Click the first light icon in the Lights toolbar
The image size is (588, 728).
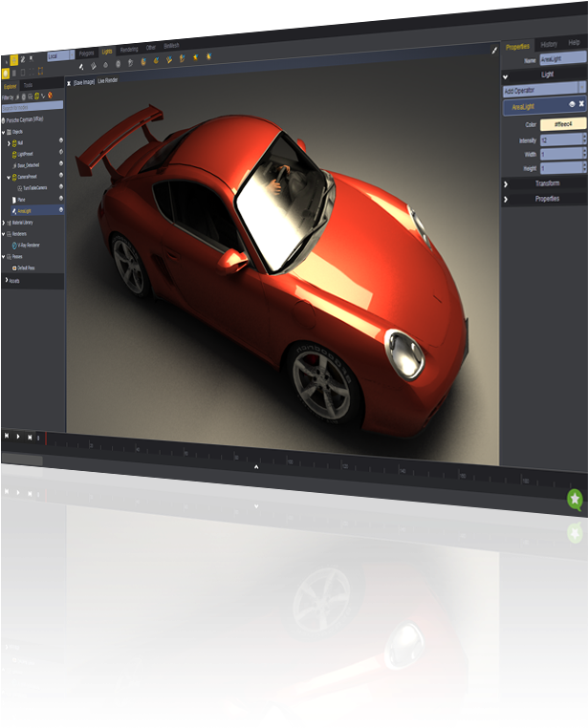click(x=81, y=65)
